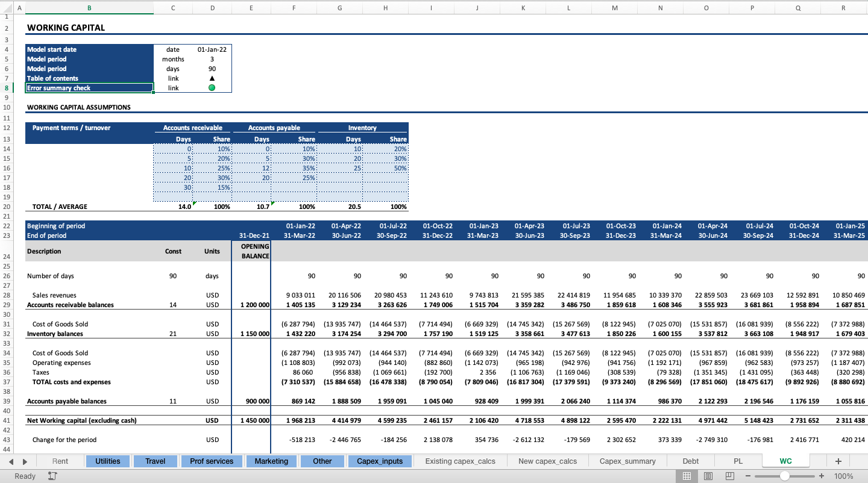Select Net Working capital 2 311 438 cell
Image resolution: width=868 pixels, height=483 pixels.
pyautogui.click(x=843, y=420)
